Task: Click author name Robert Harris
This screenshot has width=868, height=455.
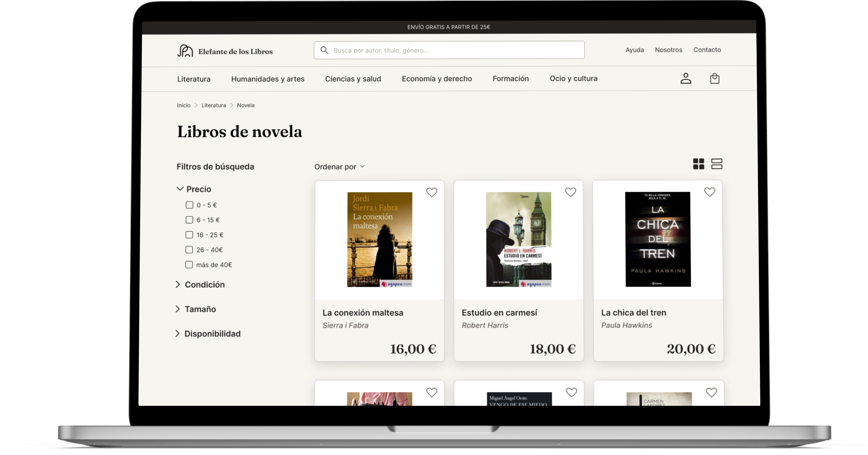Action: 485,325
